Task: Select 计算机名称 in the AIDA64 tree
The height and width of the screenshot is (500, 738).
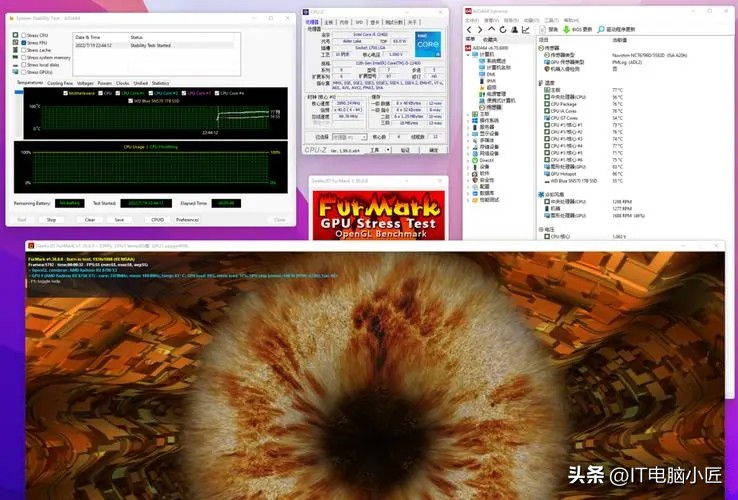Action: [494, 68]
